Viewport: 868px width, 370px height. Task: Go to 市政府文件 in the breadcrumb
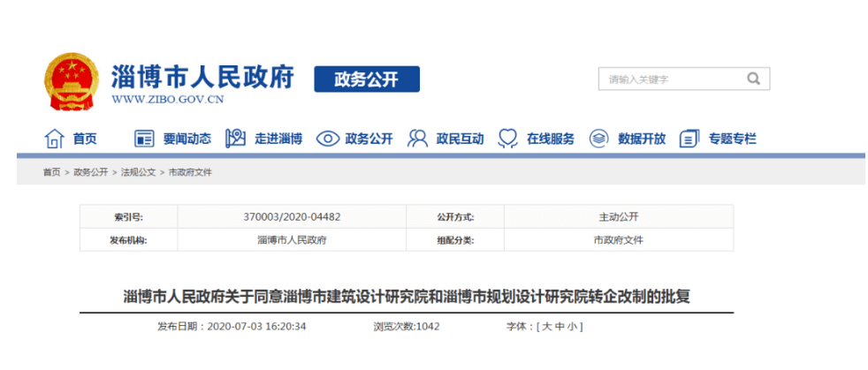(190, 172)
